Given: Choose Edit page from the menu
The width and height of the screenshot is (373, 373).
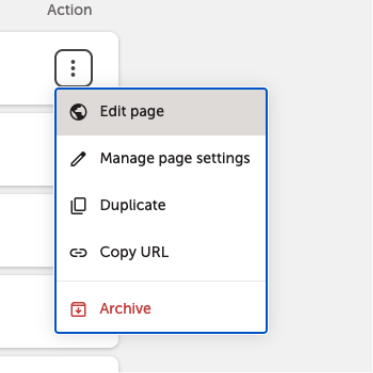Looking at the screenshot, I should (161, 112).
